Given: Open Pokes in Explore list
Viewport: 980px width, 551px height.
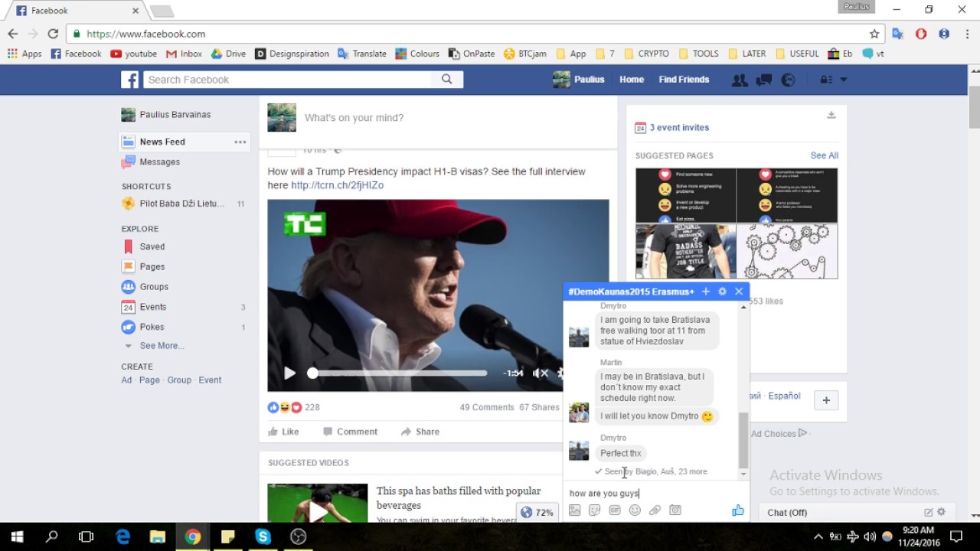Looking at the screenshot, I should [152, 327].
